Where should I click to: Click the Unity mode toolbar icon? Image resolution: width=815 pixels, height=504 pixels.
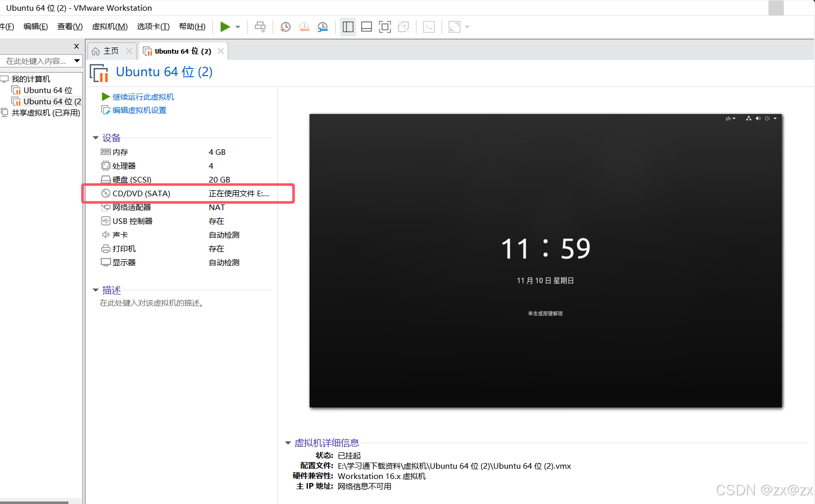click(403, 27)
